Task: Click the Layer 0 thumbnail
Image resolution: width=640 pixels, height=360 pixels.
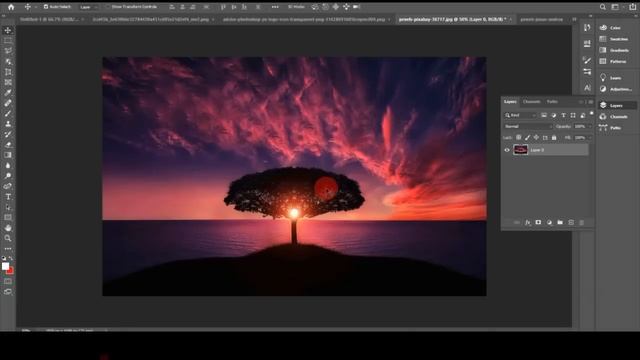Action: [520, 150]
